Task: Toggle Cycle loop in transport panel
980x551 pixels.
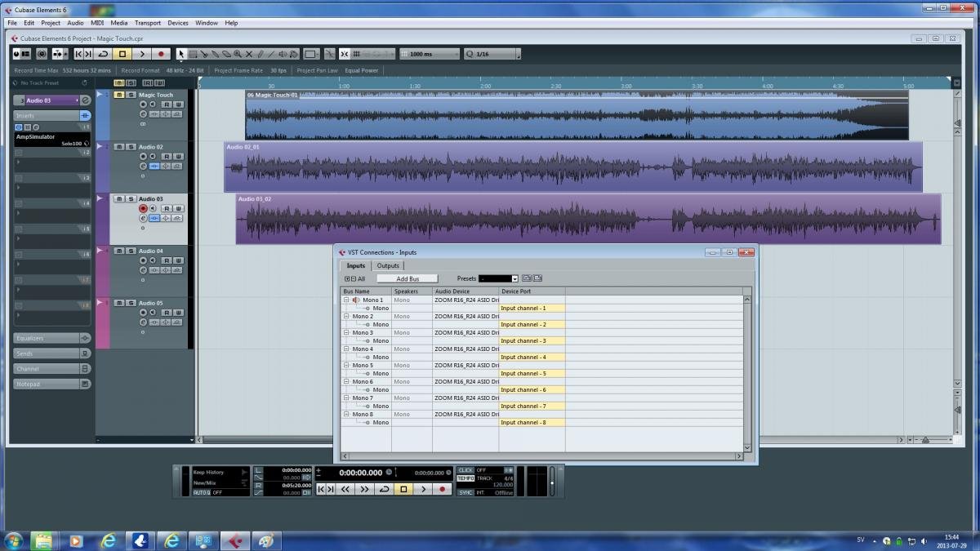Action: click(384, 489)
